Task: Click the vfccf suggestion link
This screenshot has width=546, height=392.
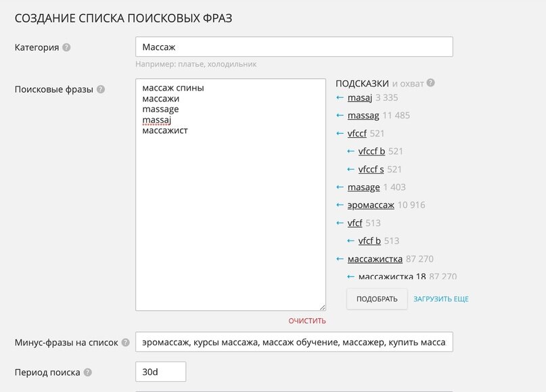Action: (x=357, y=134)
